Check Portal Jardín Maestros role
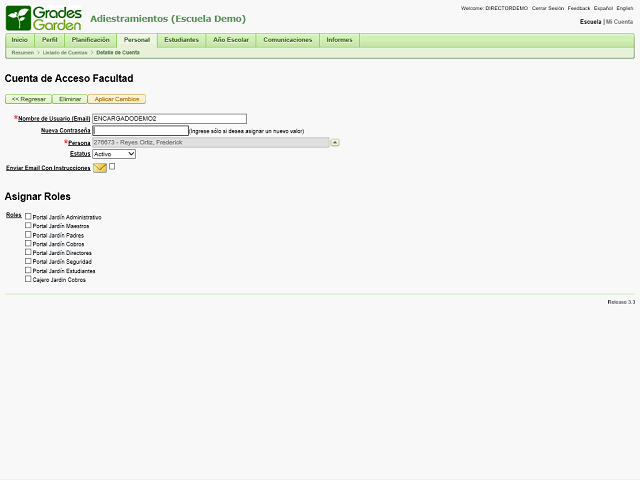 tap(28, 225)
